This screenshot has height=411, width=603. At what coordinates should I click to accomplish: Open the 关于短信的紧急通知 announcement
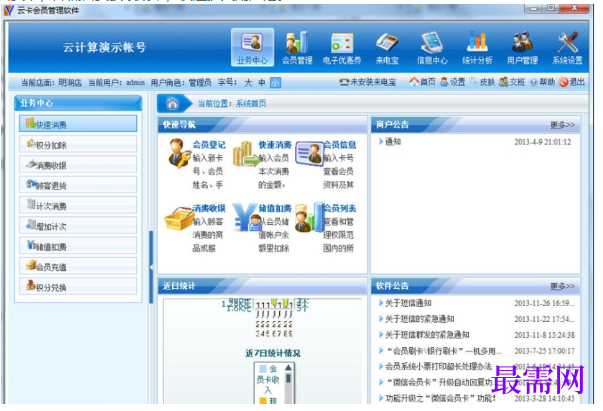click(420, 319)
